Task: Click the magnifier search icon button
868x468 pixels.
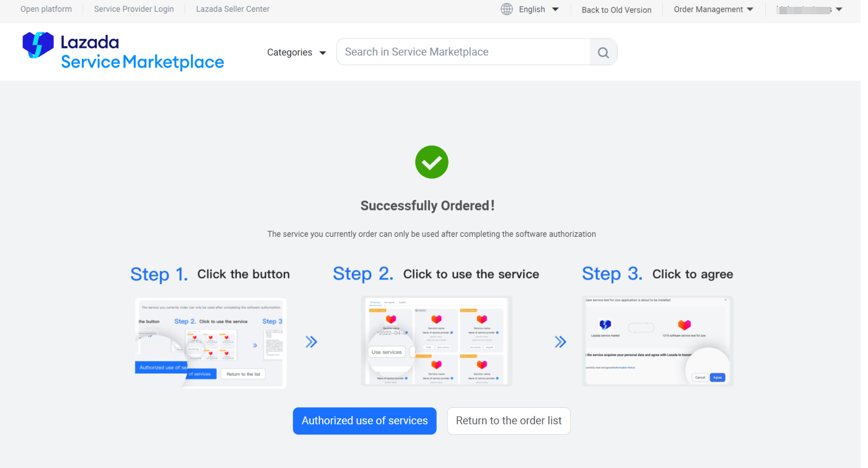Action: click(603, 53)
